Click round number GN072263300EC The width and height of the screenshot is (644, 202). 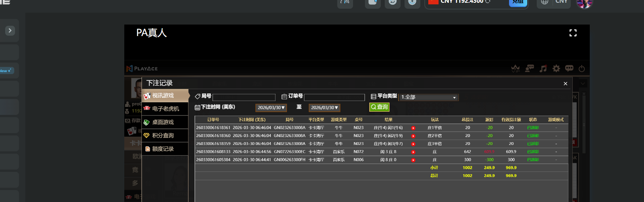[289, 152]
